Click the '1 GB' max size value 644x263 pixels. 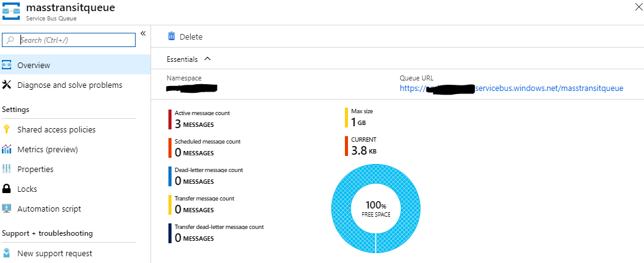coord(358,123)
